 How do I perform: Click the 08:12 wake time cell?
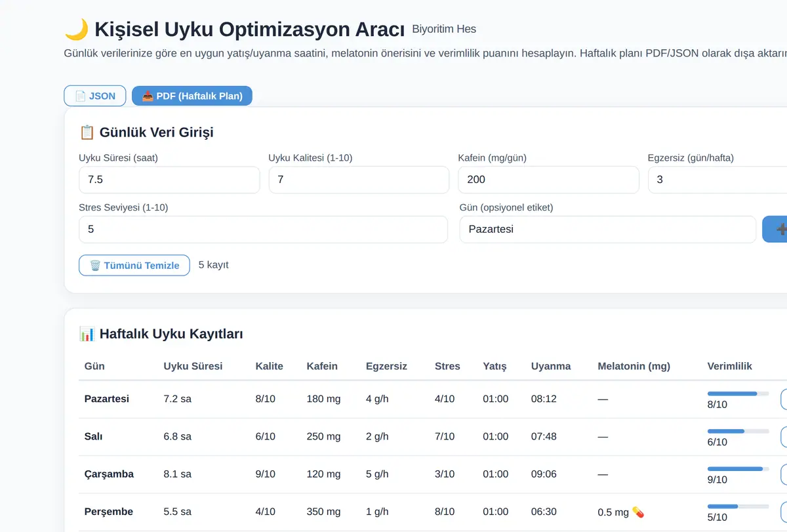point(544,399)
